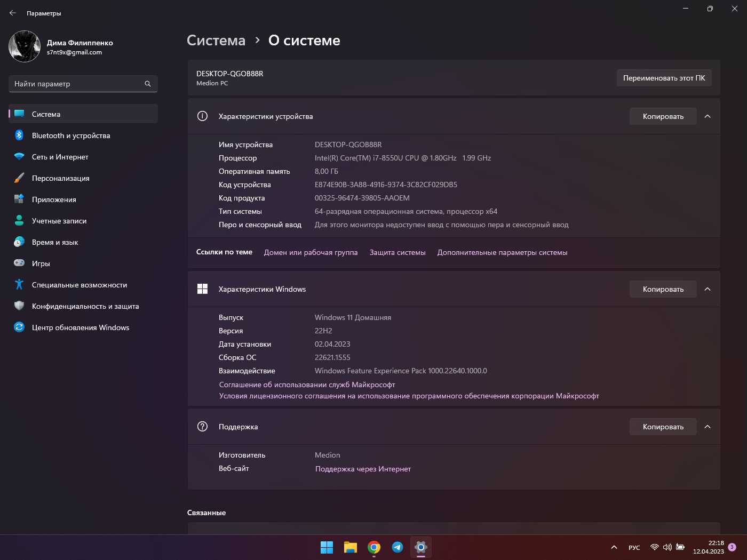
Task: Click the battery tray icon
Action: coord(680,547)
